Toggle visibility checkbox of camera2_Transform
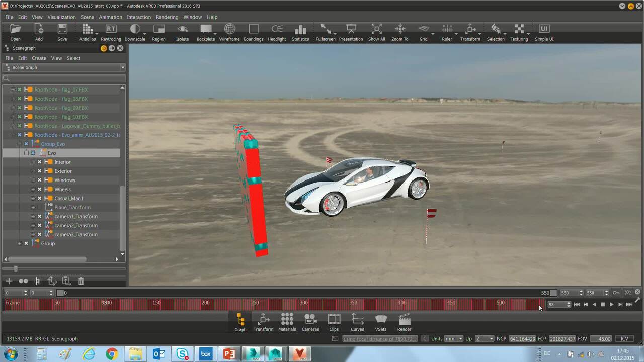The image size is (644, 362). coord(40,225)
